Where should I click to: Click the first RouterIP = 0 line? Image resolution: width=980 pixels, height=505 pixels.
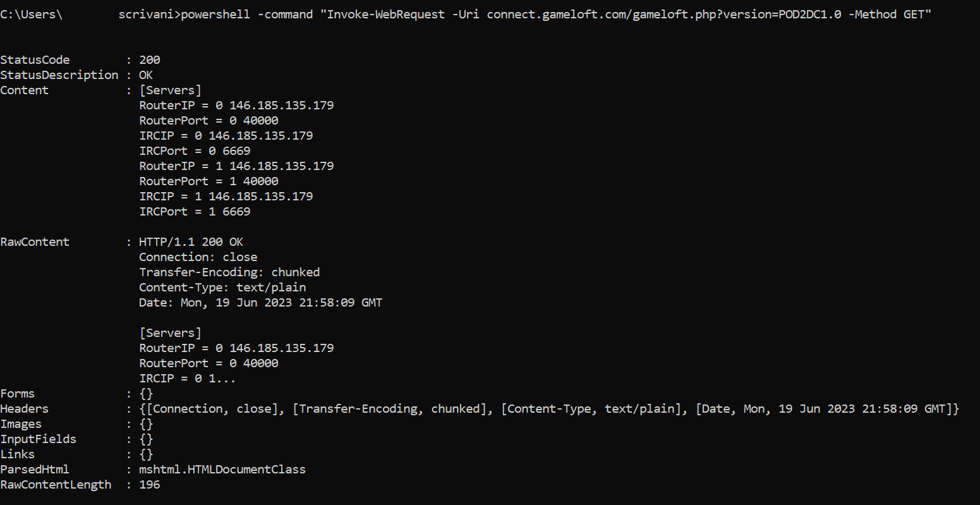pyautogui.click(x=236, y=106)
